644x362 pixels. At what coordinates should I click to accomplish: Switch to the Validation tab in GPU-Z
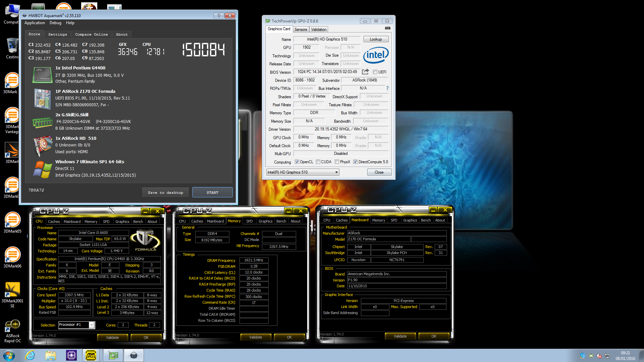(319, 29)
